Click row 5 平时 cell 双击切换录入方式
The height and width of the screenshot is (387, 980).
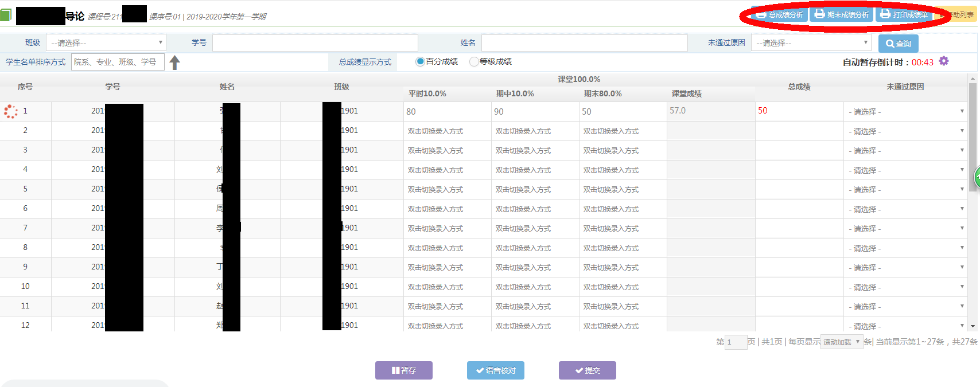tap(448, 190)
